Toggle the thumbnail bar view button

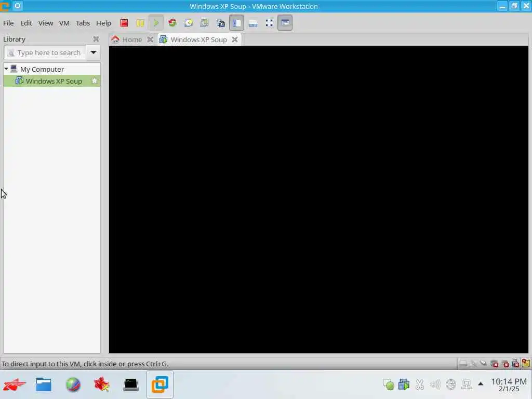pos(253,23)
